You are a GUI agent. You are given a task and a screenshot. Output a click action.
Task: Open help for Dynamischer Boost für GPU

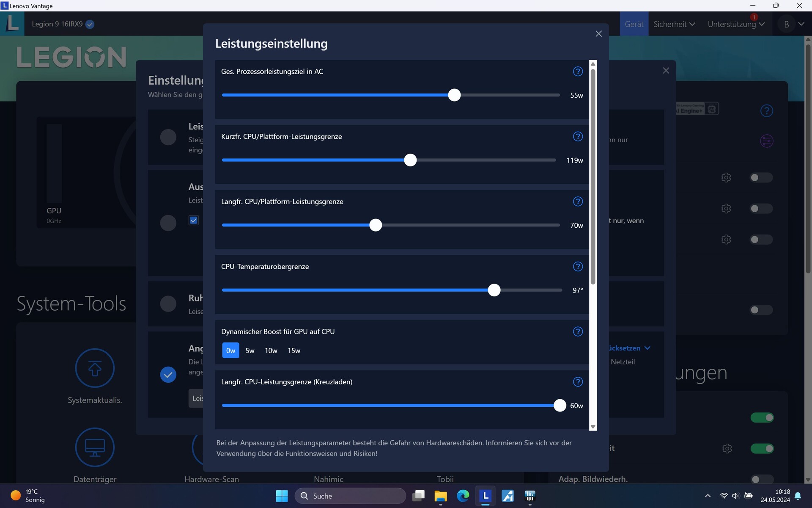point(578,331)
